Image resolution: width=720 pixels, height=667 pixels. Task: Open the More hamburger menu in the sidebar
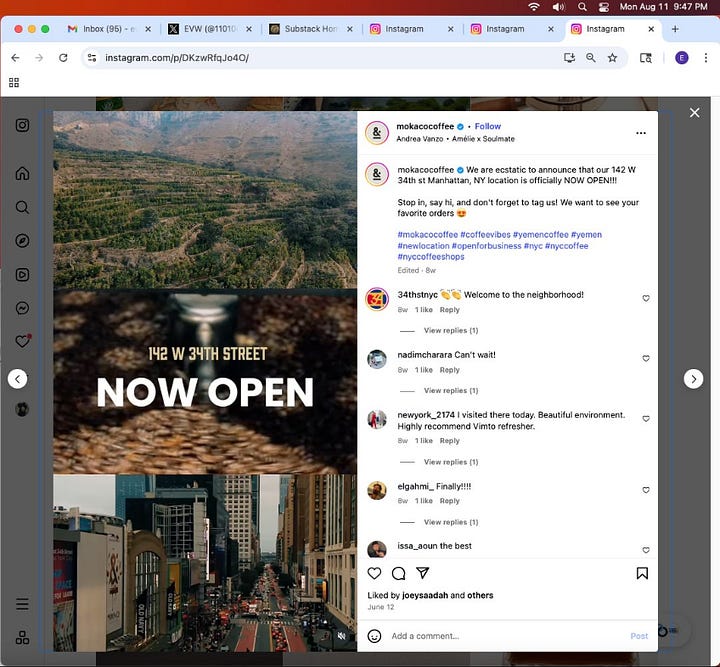tap(22, 604)
